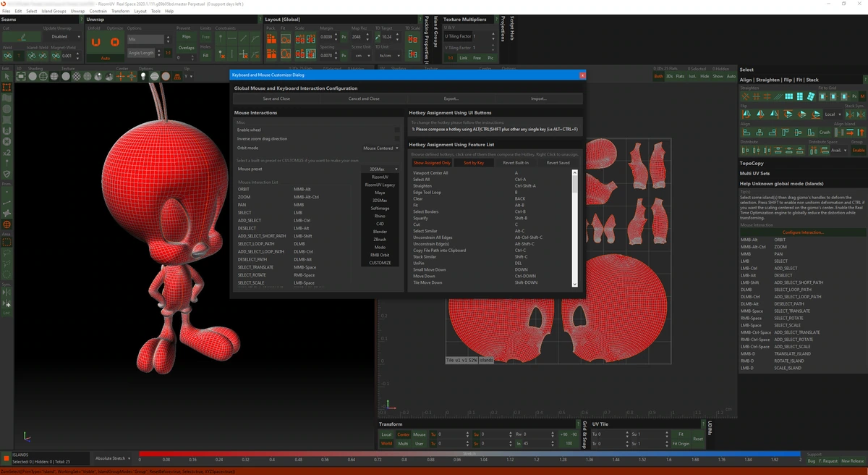Open the Local flip space dropdown
This screenshot has width=868, height=475.
point(833,114)
